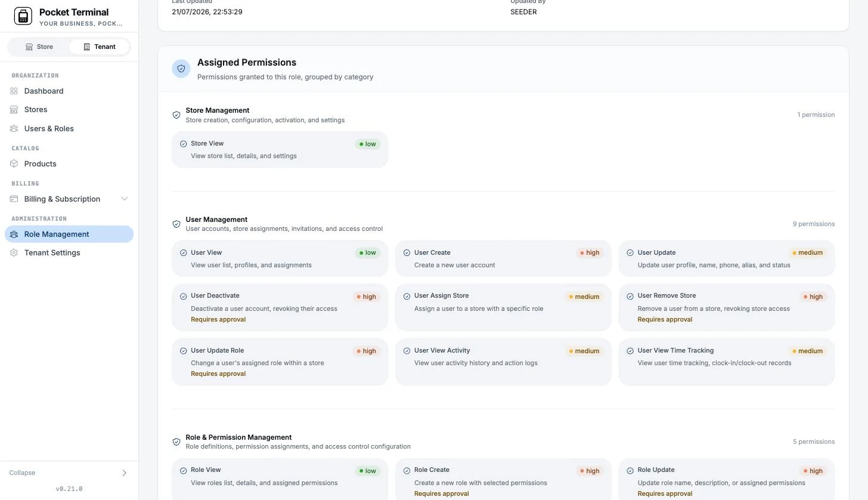Click the Pocket Terminal logo icon
Viewport: 868px width, 500px height.
[x=23, y=16]
